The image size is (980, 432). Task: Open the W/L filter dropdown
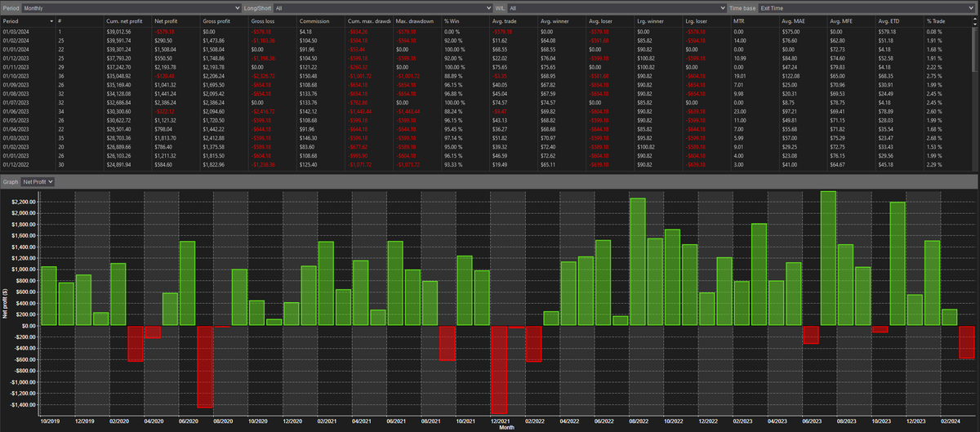click(x=616, y=7)
